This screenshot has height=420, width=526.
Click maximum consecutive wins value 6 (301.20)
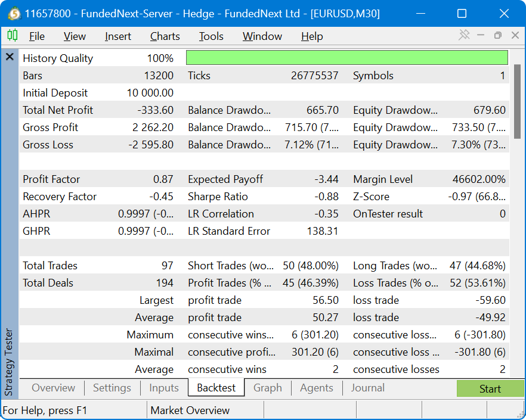pyautogui.click(x=315, y=335)
